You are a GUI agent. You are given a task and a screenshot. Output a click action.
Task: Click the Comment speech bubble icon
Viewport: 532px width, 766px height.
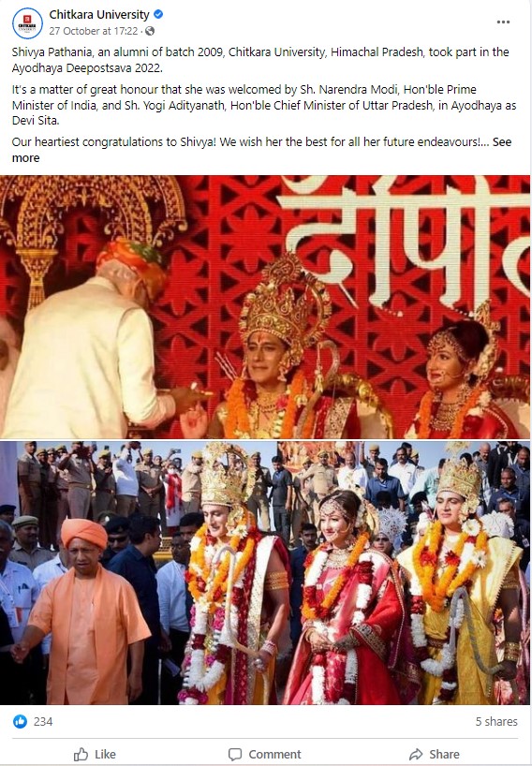235,754
